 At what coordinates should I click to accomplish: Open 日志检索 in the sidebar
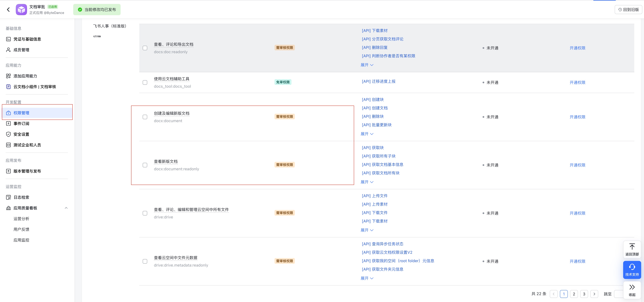click(x=21, y=197)
